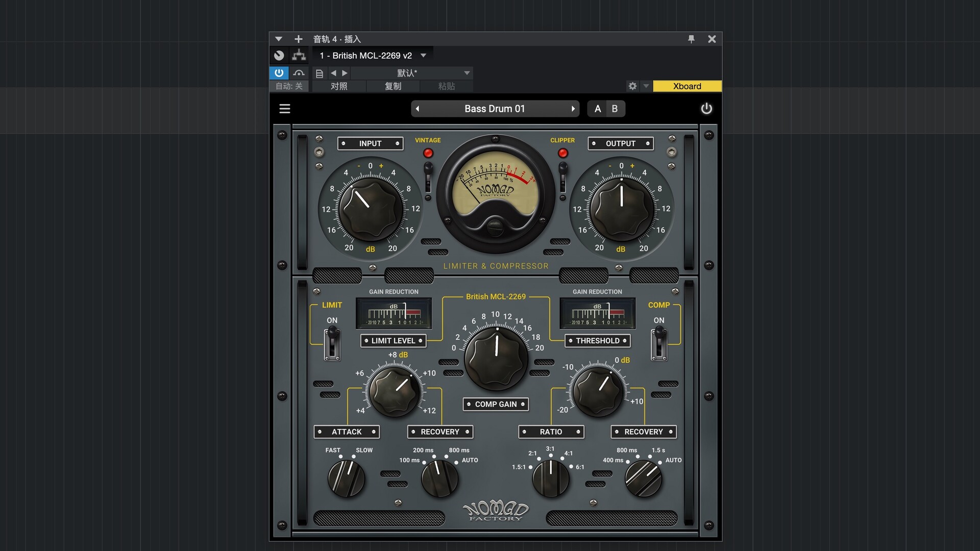Click the compressor RECOVERY knob
Image resolution: width=980 pixels, height=551 pixels.
point(644,478)
